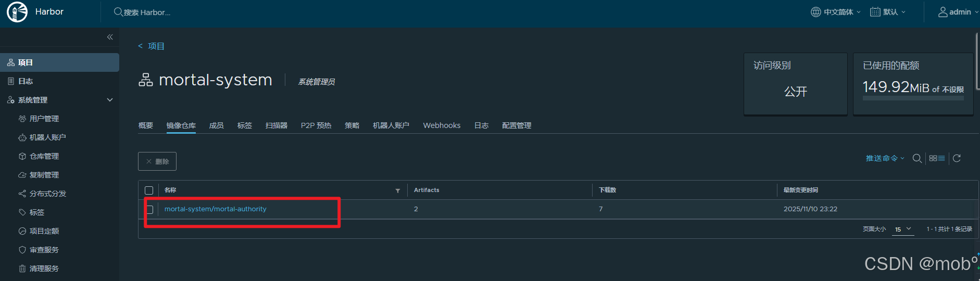Open repository search magnifier icon
Viewport: 980px width, 281px height.
click(918, 158)
